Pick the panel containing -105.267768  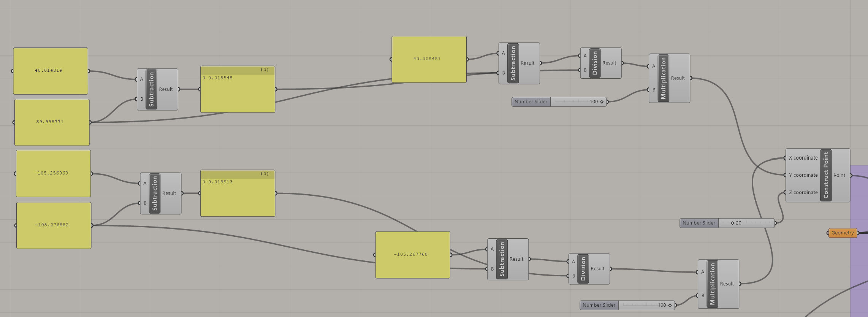pos(413,255)
